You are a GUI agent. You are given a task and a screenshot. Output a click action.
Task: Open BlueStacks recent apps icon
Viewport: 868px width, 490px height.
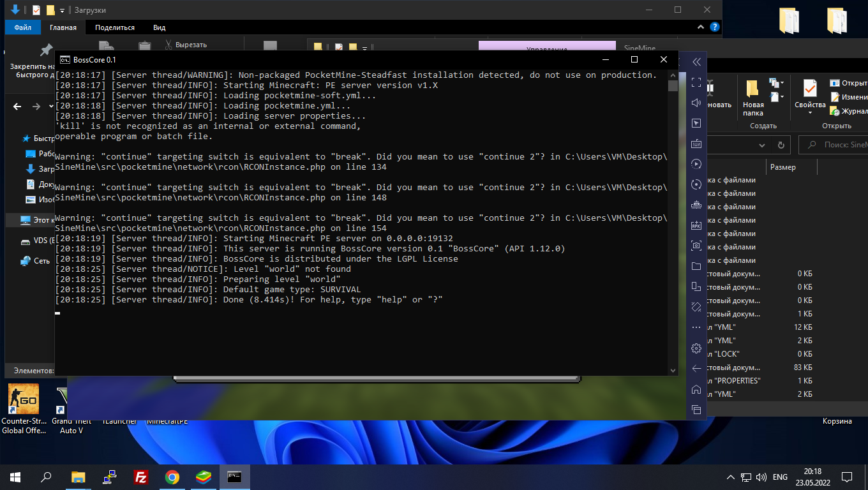[x=696, y=410]
